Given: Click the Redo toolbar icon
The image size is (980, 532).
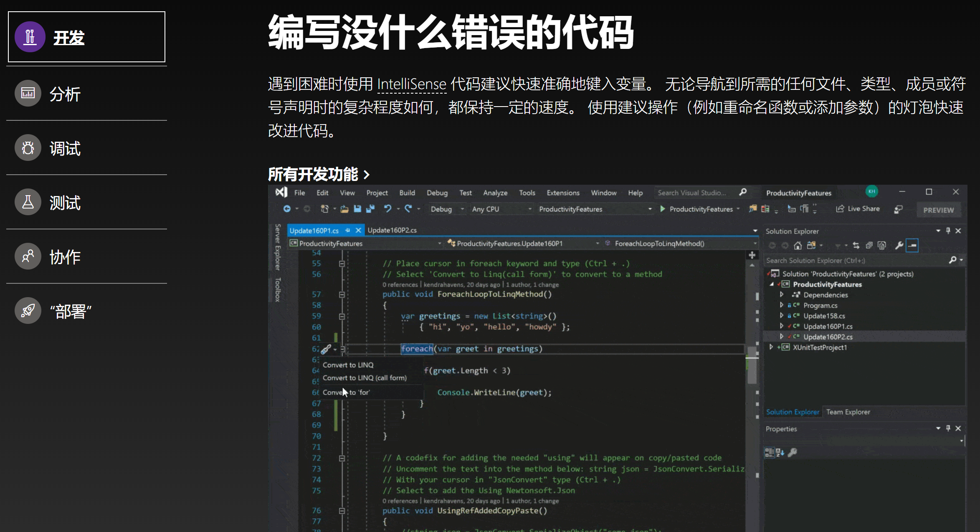Looking at the screenshot, I should click(408, 208).
